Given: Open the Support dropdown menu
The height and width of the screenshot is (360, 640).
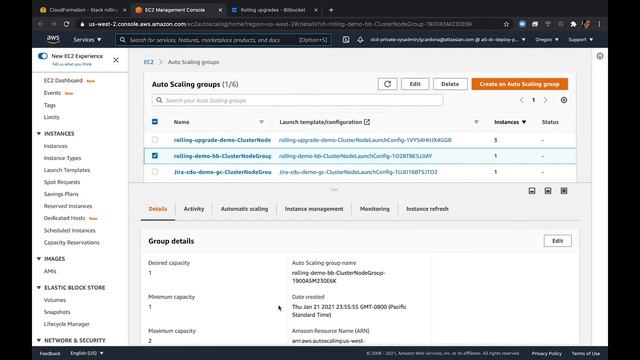Looking at the screenshot, I should [x=580, y=40].
